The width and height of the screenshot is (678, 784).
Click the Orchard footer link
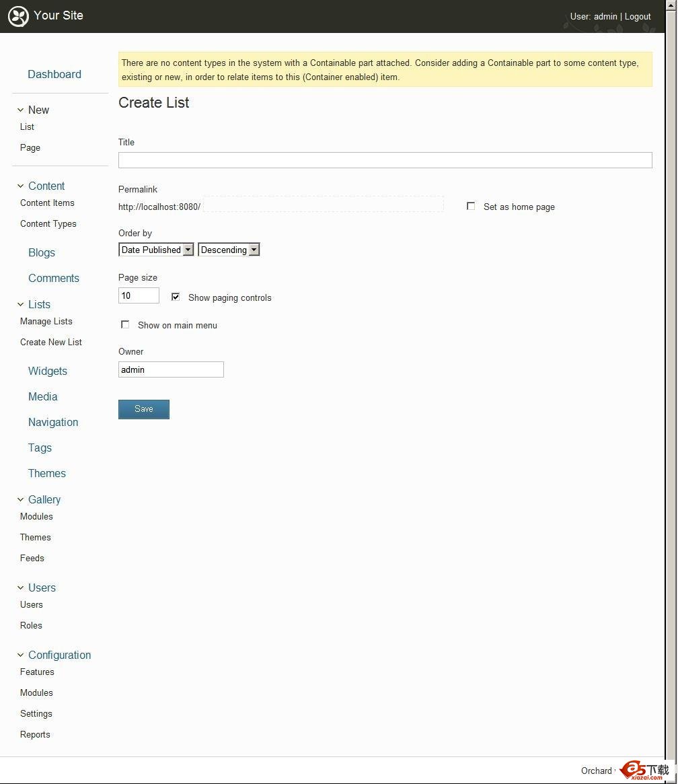click(597, 771)
